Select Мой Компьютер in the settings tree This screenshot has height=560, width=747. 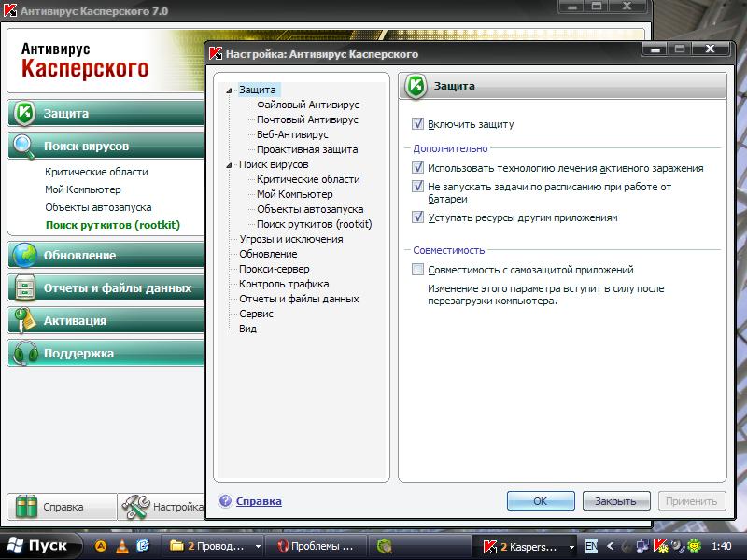coord(295,194)
